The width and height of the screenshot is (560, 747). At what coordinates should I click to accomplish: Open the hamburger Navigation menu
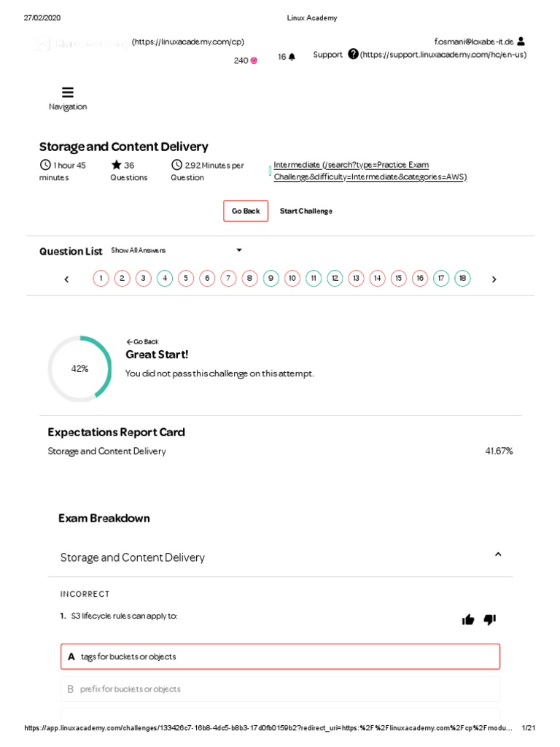(68, 93)
